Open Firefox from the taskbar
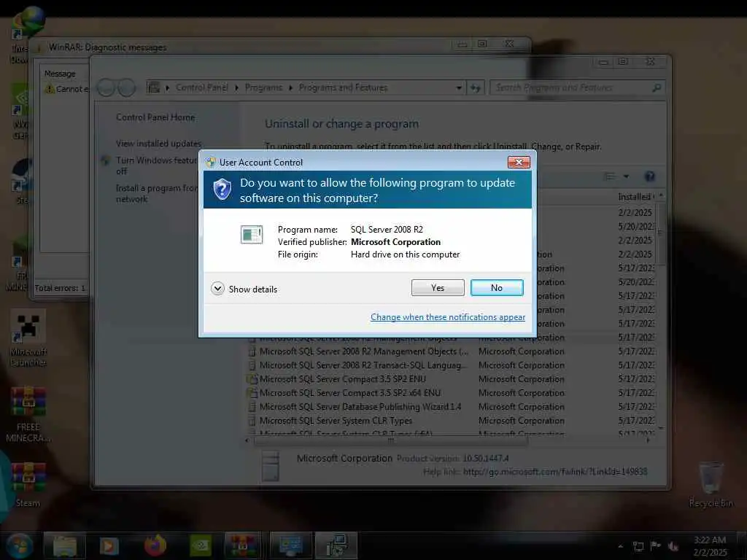The height and width of the screenshot is (560, 747). pyautogui.click(x=155, y=545)
